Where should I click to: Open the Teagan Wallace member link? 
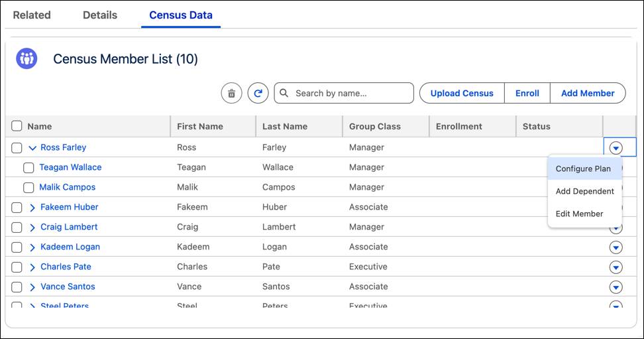click(x=70, y=167)
